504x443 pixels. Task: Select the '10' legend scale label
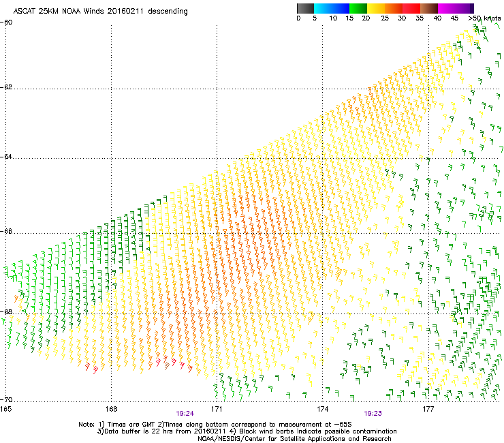(x=333, y=18)
